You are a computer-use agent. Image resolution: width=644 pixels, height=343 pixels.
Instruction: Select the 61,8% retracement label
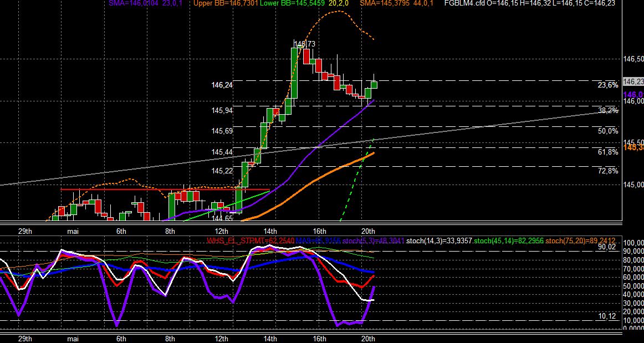608,152
